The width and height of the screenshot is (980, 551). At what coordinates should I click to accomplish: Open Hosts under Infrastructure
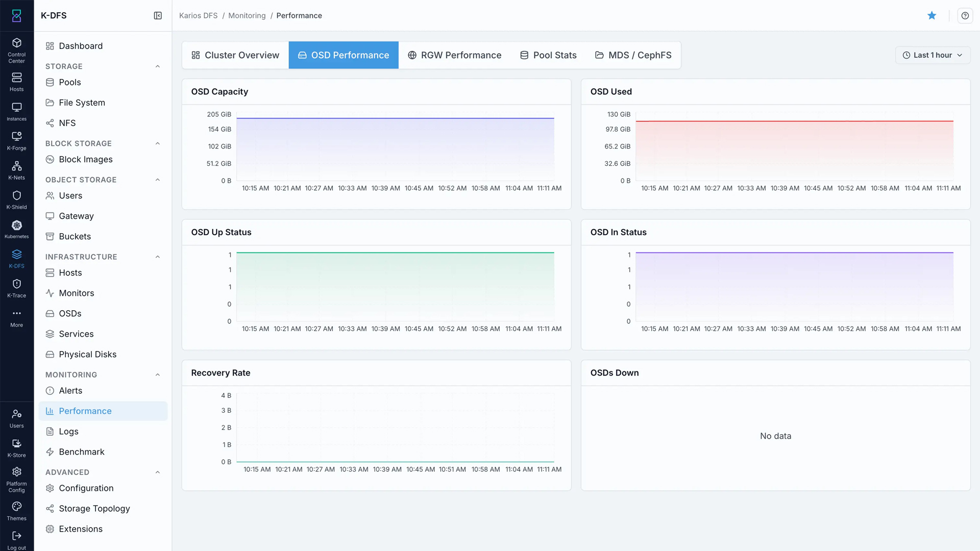point(103,272)
